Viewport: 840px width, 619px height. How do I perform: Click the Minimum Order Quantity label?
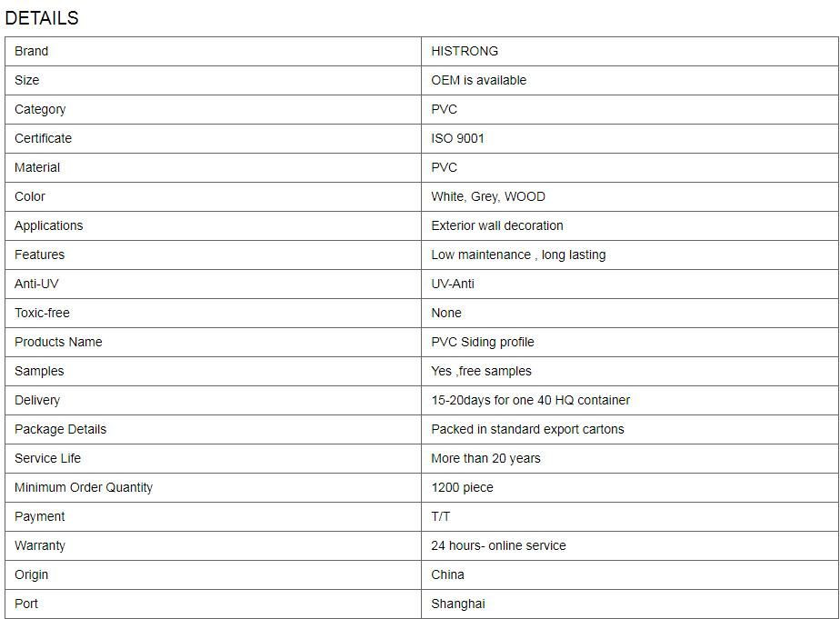point(84,487)
